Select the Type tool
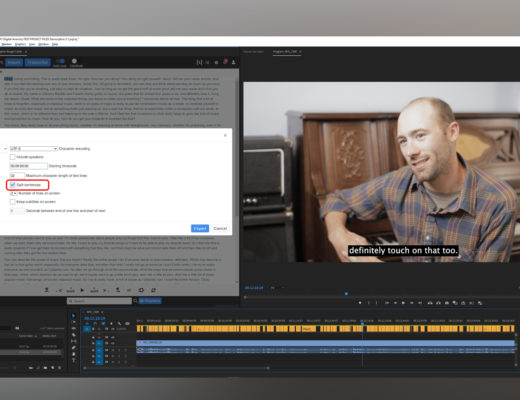Screen dimensions: 520x400 point(74,360)
